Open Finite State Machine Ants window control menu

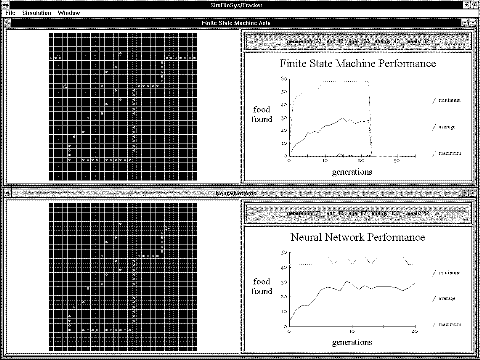click(x=7, y=23)
